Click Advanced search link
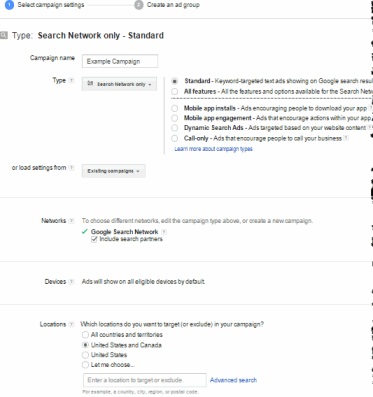This screenshot has height=397, width=373. pyautogui.click(x=233, y=380)
